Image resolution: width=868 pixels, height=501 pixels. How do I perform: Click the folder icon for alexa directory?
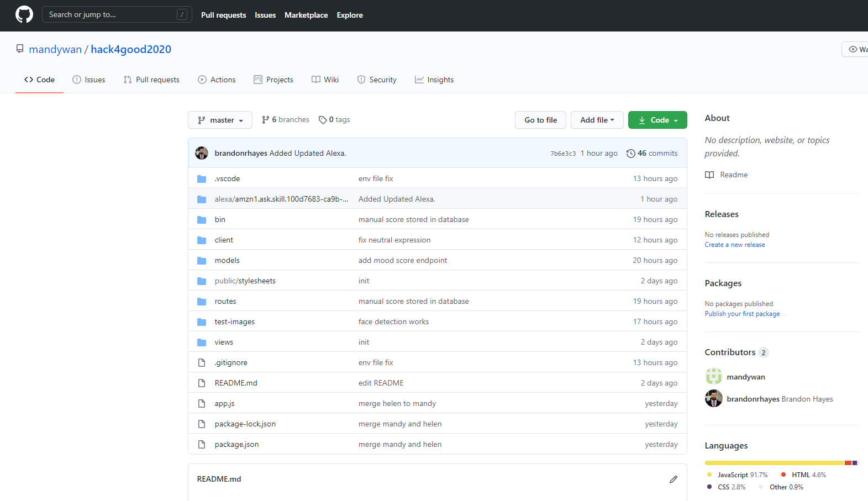[x=202, y=199]
